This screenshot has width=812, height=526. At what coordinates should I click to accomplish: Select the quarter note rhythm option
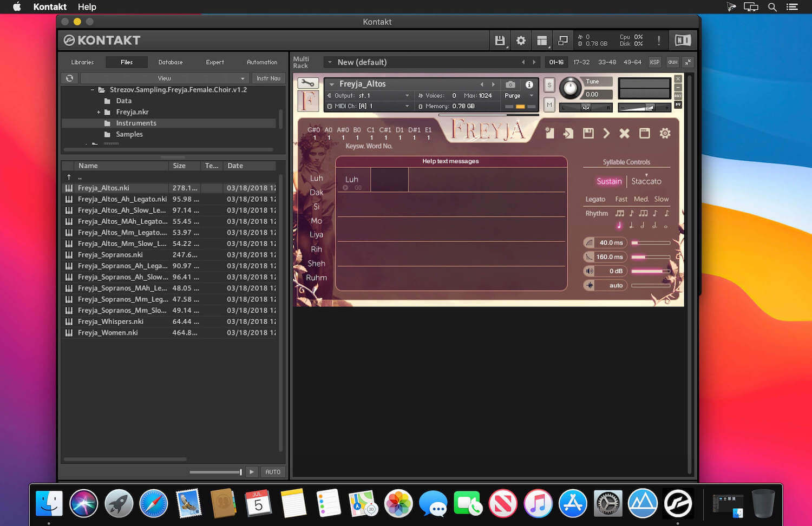[619, 226]
